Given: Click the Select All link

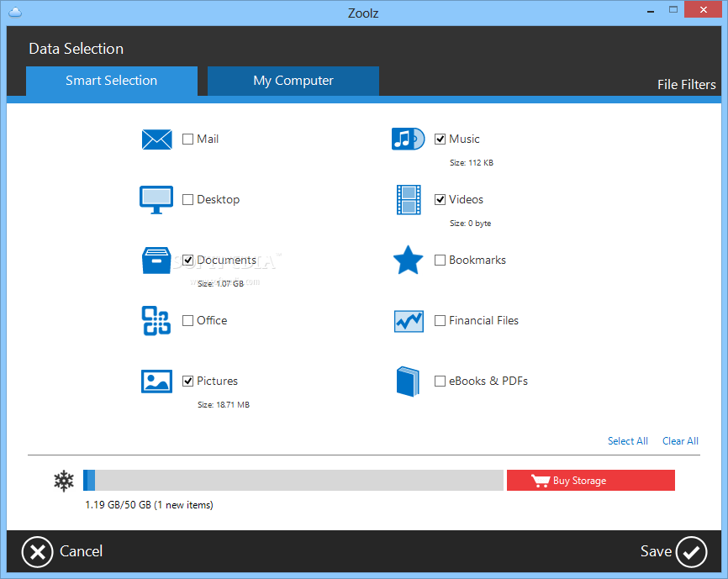Looking at the screenshot, I should coord(628,441).
